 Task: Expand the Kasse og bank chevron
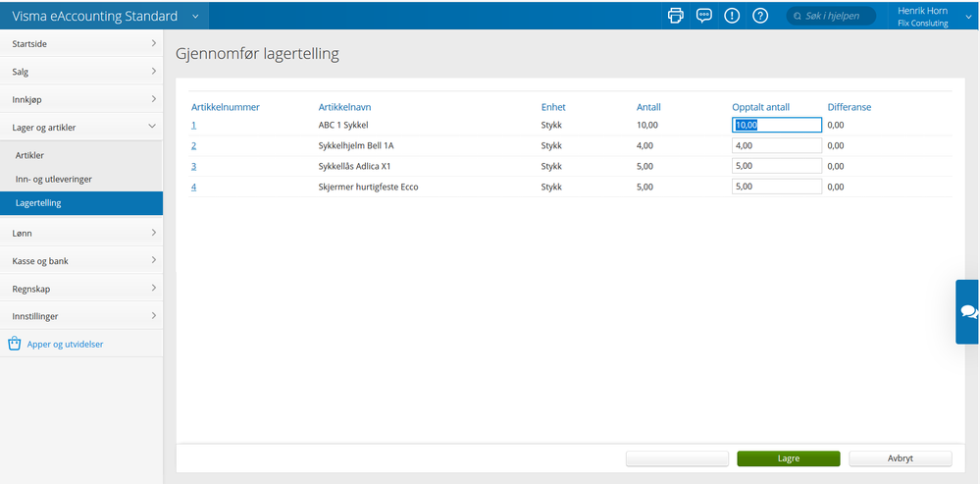point(154,260)
